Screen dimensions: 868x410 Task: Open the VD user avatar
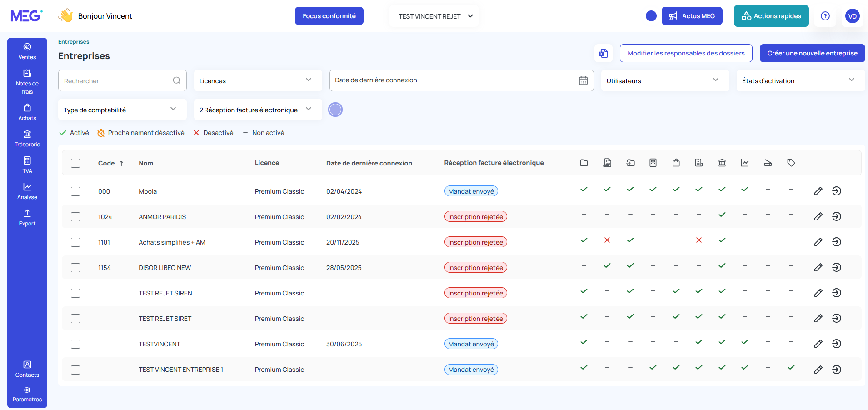tap(852, 16)
